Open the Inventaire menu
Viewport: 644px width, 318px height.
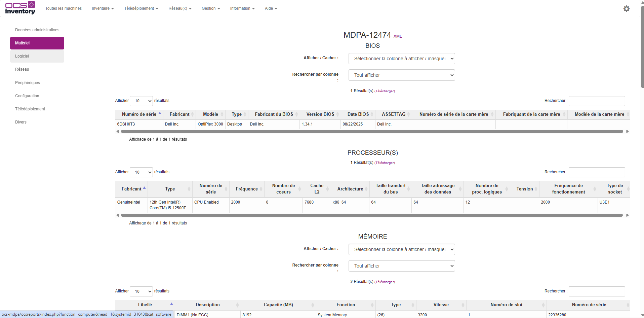tap(103, 8)
